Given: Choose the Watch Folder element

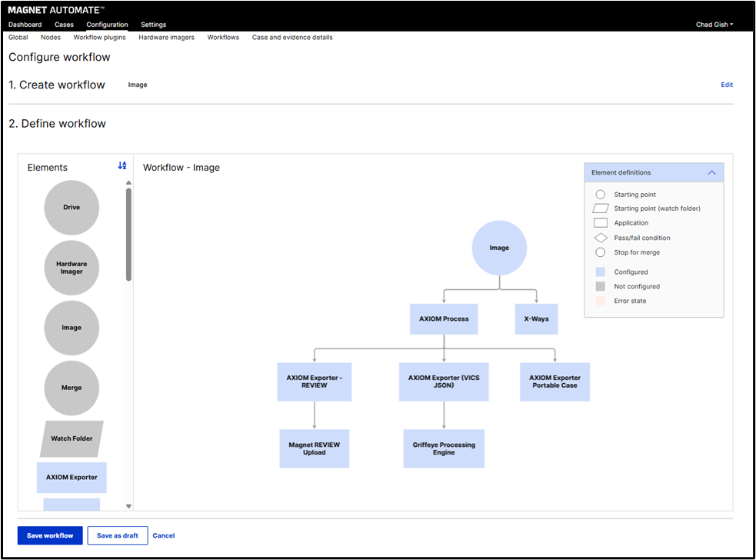Looking at the screenshot, I should [72, 438].
